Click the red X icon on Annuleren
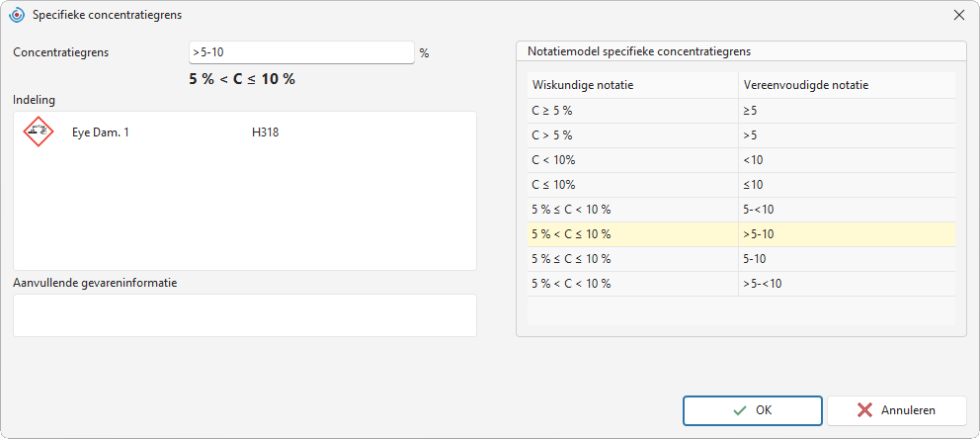 coord(865,410)
